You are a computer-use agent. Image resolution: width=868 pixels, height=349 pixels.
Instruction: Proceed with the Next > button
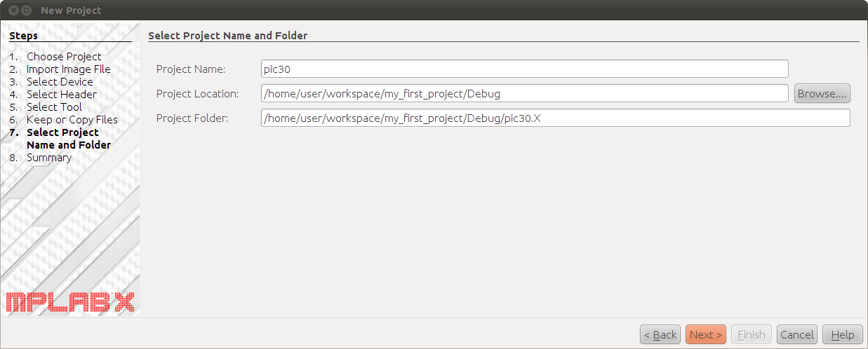(x=705, y=334)
